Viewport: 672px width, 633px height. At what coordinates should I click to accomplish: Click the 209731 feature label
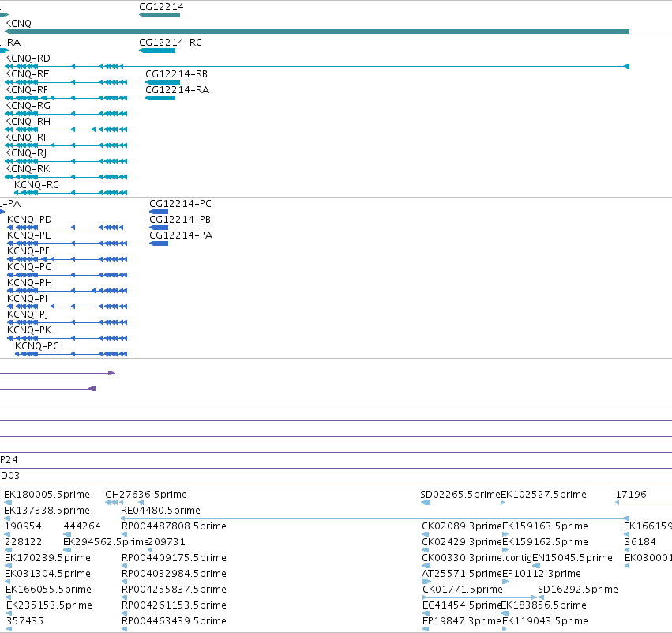(167, 542)
